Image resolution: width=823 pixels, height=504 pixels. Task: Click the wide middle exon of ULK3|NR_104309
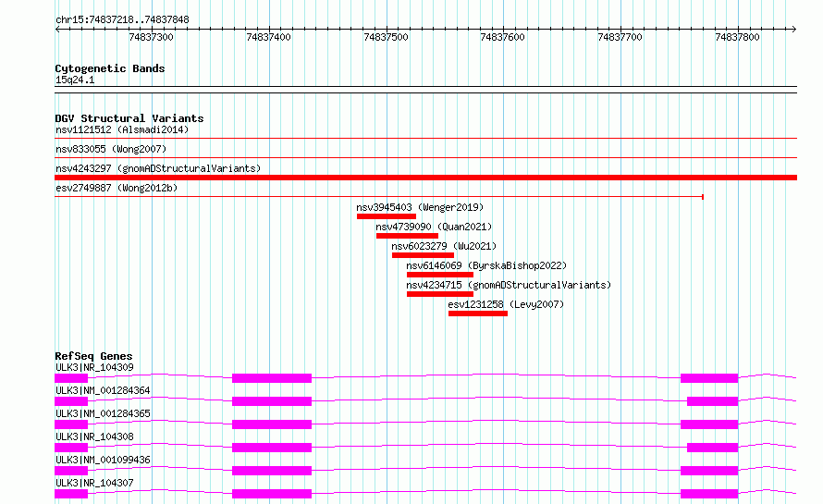[x=272, y=378]
